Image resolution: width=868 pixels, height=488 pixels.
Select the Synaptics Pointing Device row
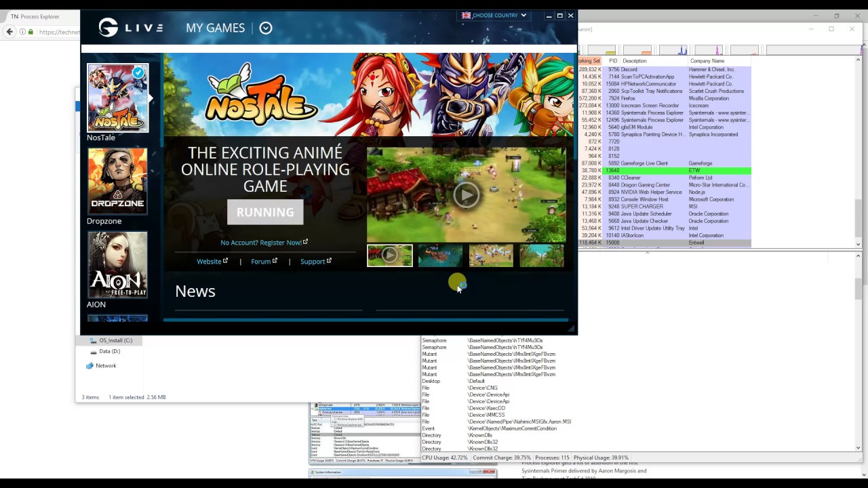coord(665,134)
